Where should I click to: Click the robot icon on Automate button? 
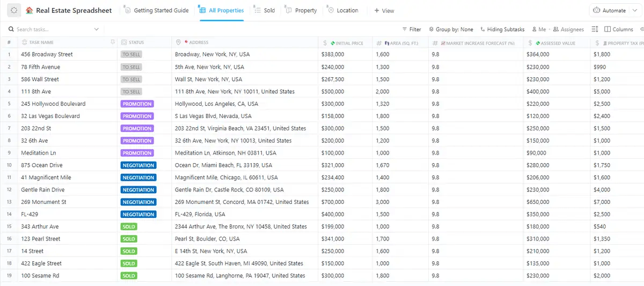597,10
